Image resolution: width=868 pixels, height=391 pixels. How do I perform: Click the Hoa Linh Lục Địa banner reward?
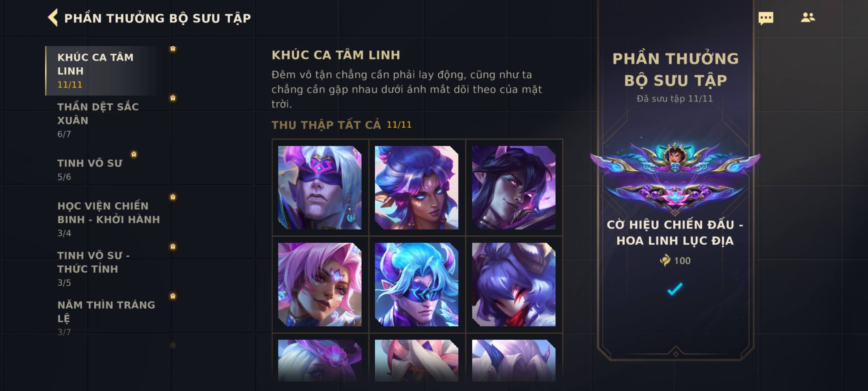point(675,177)
